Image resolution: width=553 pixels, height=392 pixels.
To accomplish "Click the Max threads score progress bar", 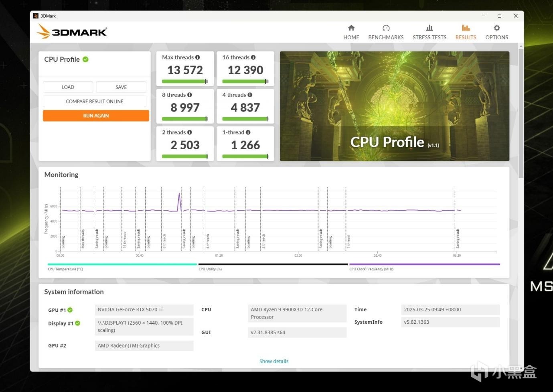I will coord(185,81).
